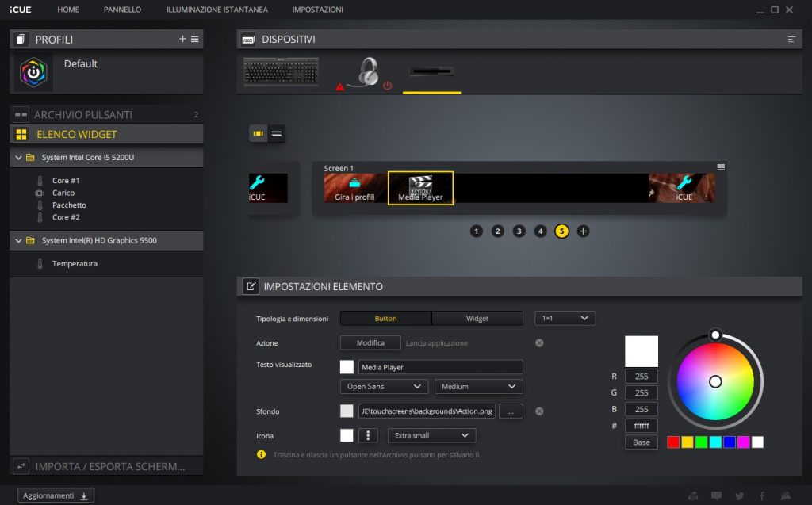
Task: Set element type to Button
Action: tap(386, 319)
